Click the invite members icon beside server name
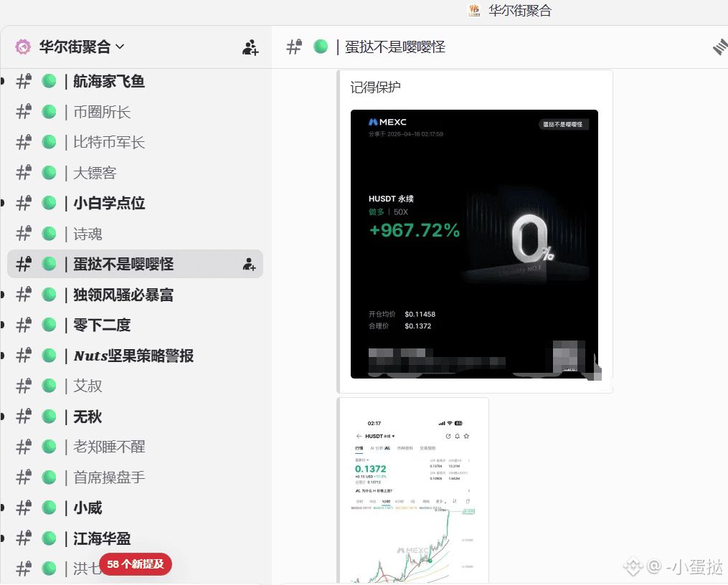728x585 pixels. coord(250,47)
